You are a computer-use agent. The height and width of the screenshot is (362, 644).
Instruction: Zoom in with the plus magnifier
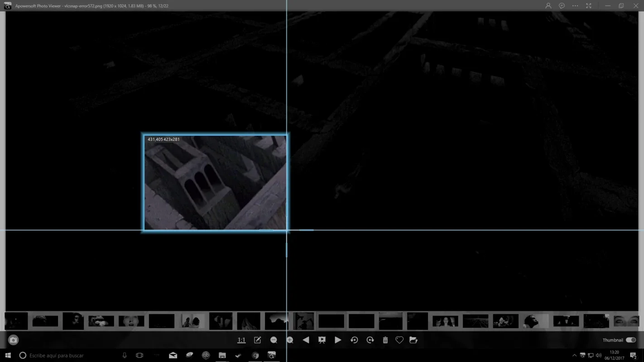pos(290,340)
